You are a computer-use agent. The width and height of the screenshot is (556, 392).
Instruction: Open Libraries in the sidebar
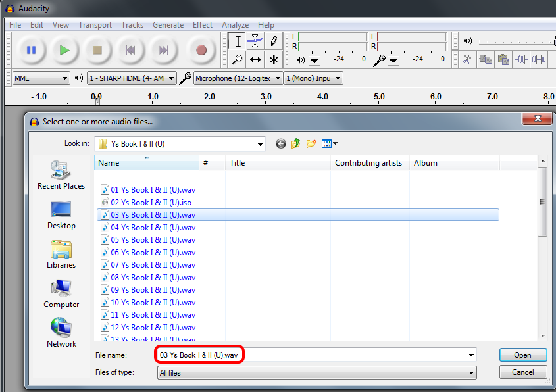click(61, 254)
